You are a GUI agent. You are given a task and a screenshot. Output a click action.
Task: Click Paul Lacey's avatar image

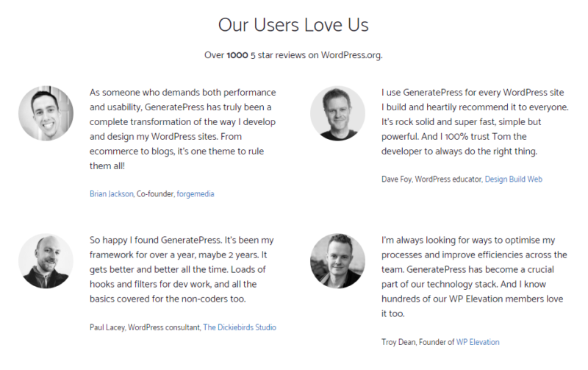point(46,261)
